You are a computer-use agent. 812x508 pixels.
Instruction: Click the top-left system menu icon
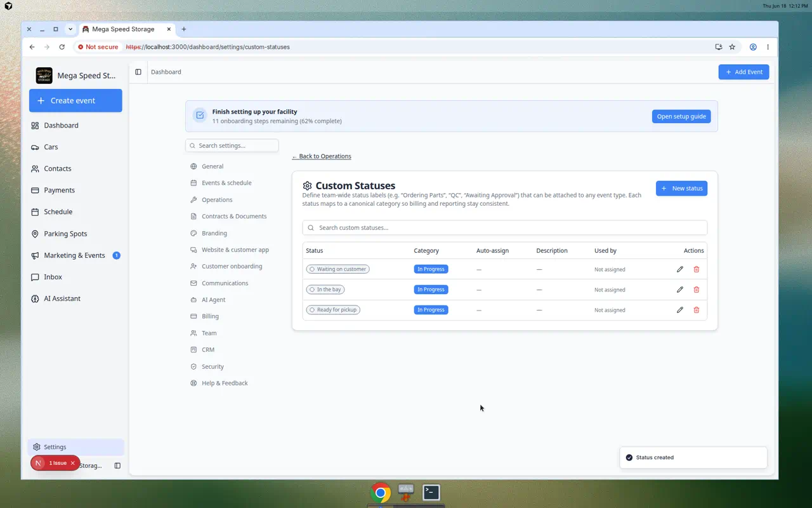point(8,6)
